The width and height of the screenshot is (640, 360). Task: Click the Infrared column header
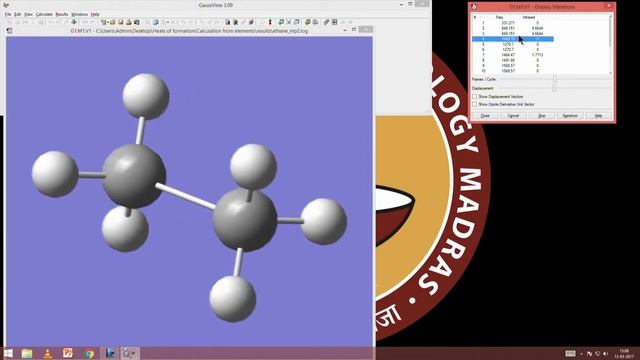tap(529, 18)
